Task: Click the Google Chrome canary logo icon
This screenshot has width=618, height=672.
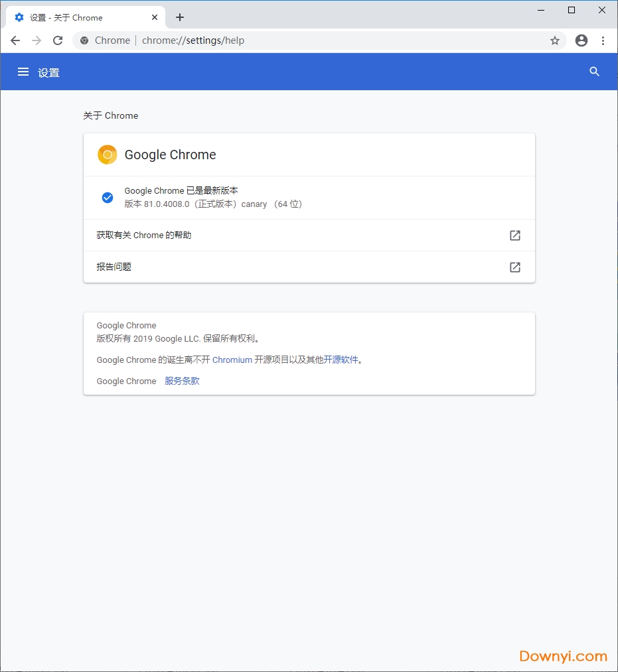Action: (x=107, y=155)
